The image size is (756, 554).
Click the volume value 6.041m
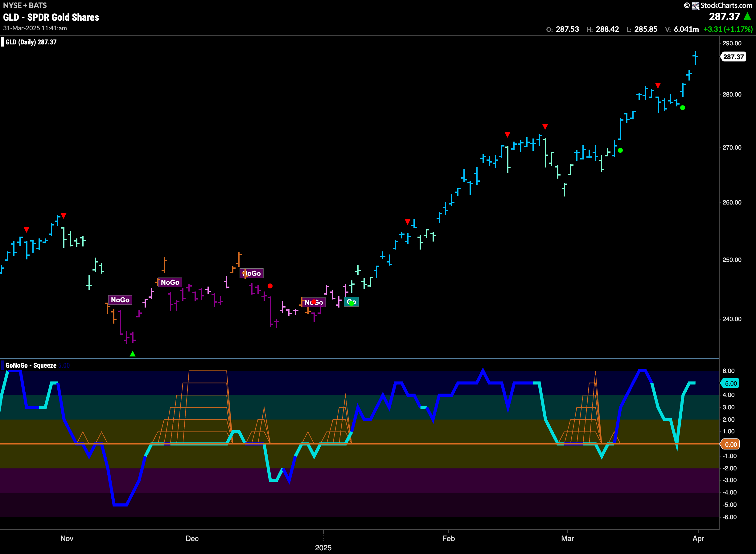click(x=686, y=29)
